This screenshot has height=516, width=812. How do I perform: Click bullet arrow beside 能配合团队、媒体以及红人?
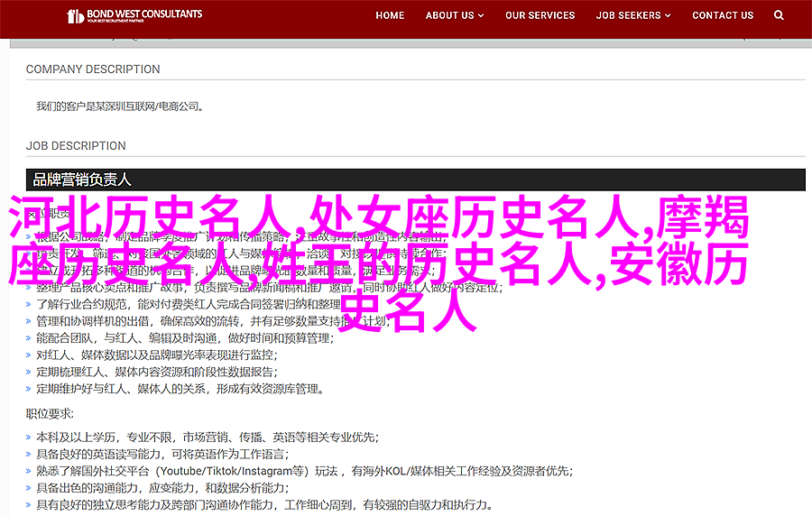click(30, 338)
